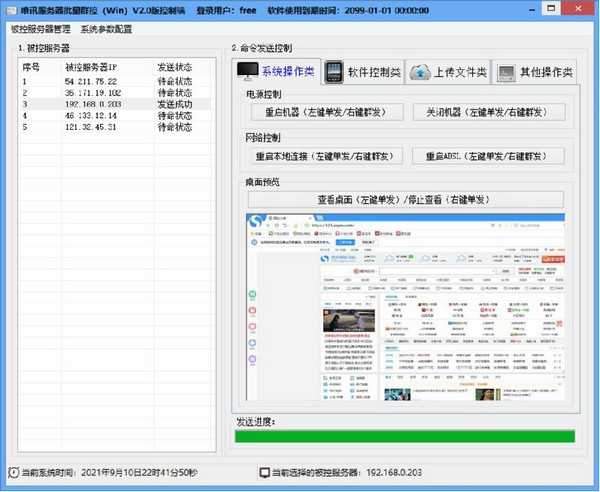
Task: Click the clock icon in status bar
Action: point(12,472)
